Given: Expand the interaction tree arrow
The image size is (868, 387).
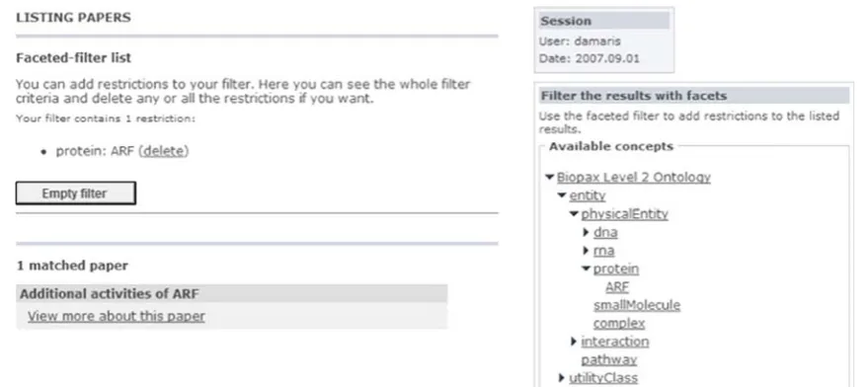Looking at the screenshot, I should click(574, 342).
